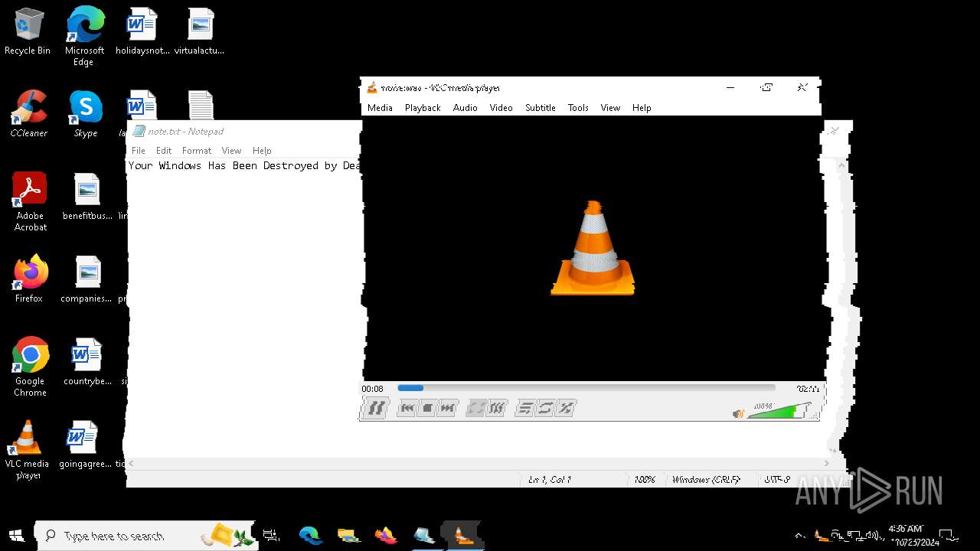Jump to previous track in VLC
980x551 pixels.
(407, 408)
